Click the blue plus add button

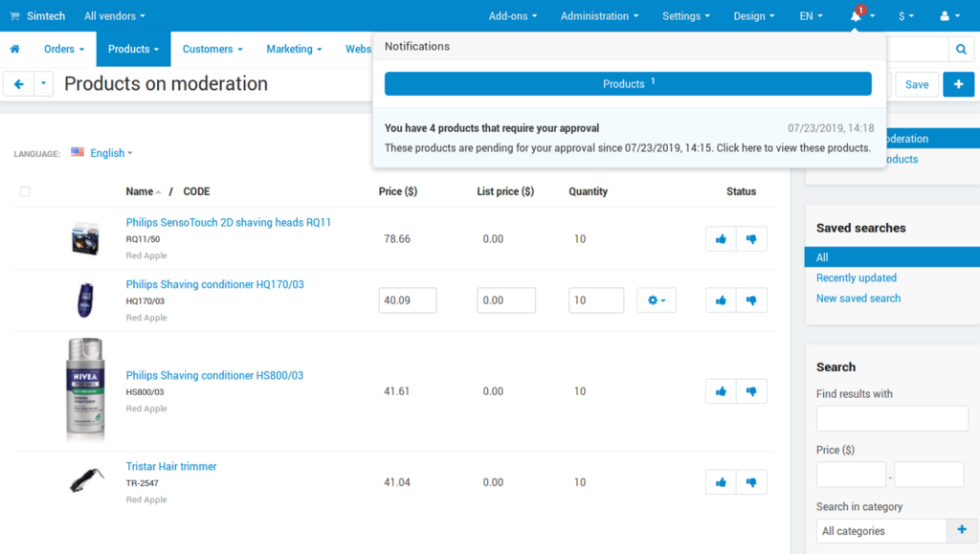tap(959, 84)
